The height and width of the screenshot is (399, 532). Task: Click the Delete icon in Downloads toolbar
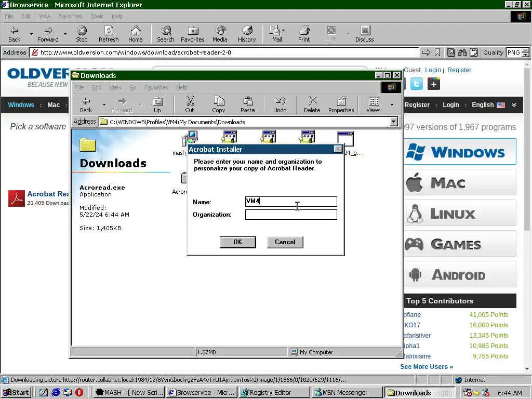312,104
